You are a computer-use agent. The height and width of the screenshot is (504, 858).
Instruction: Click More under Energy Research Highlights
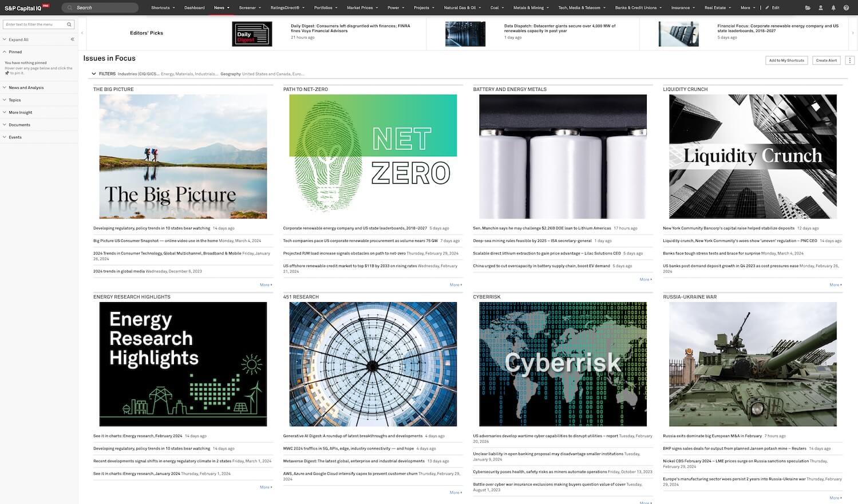click(266, 487)
